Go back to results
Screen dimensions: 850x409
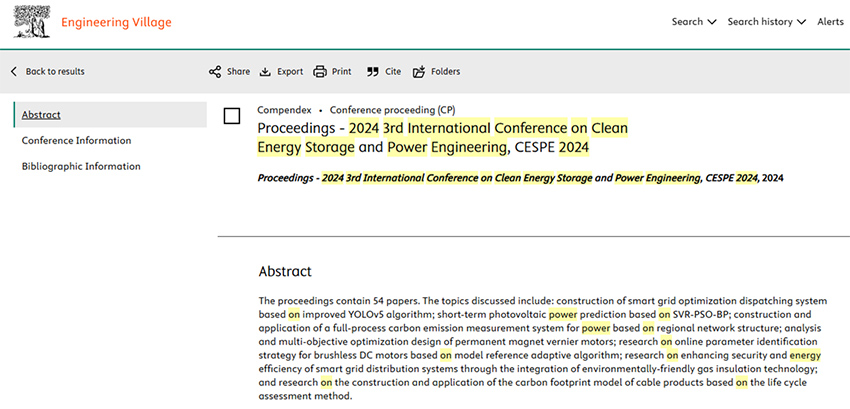[x=47, y=72]
